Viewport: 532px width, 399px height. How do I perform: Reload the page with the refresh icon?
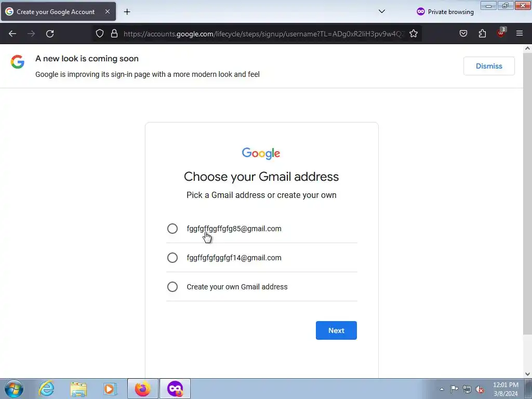50,34
